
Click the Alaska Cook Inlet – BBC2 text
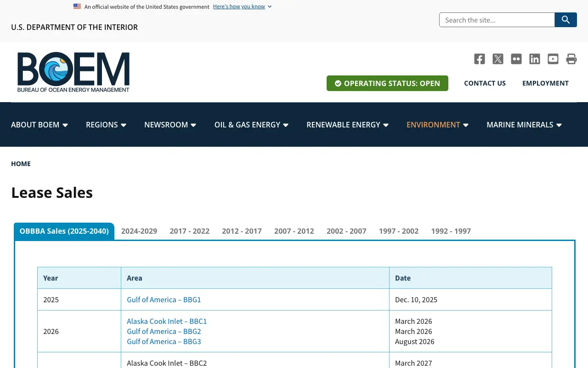[167, 363]
